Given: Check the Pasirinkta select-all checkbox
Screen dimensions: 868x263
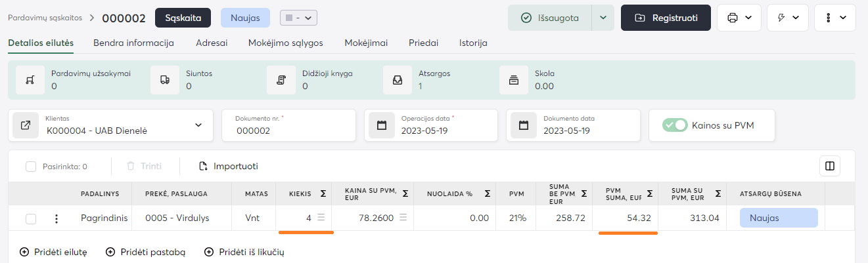Looking at the screenshot, I should tap(31, 167).
